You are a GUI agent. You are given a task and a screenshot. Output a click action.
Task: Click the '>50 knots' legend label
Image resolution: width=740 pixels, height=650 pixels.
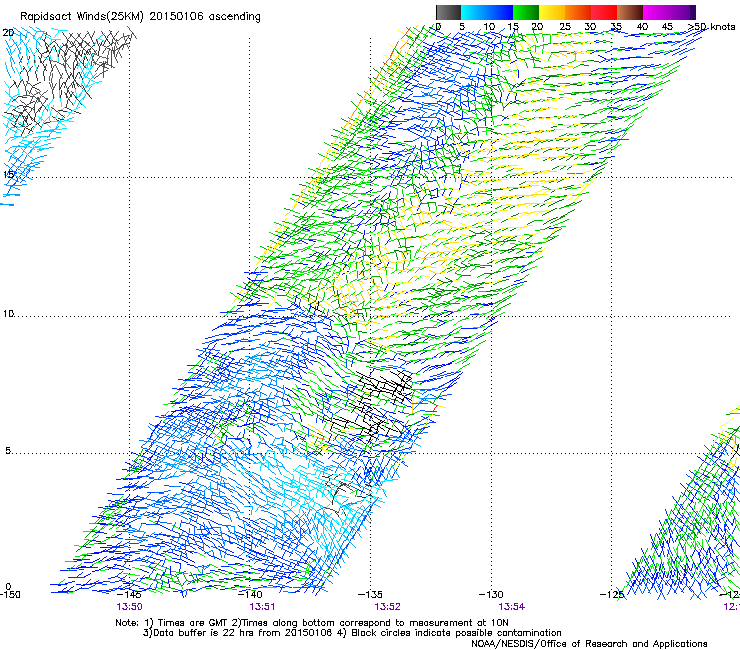(x=712, y=27)
